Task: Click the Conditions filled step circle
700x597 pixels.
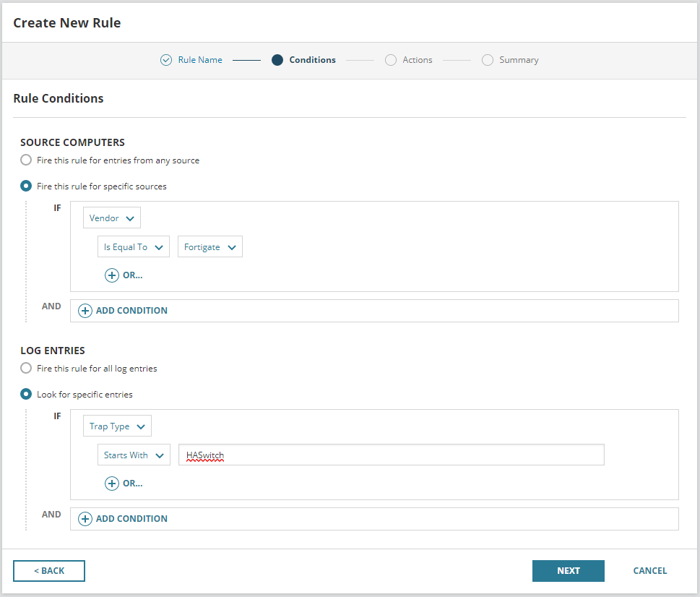Action: click(x=277, y=60)
